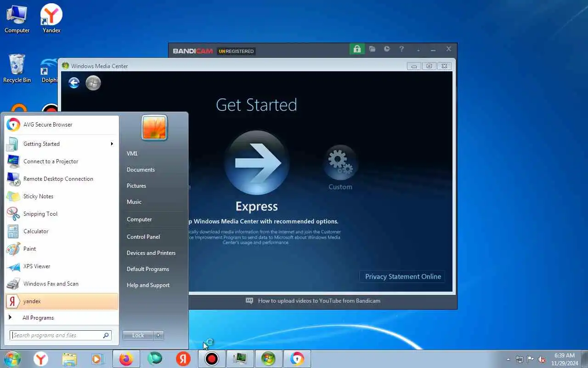
Task: Switch to Firefox in the taskbar
Action: pyautogui.click(x=126, y=359)
